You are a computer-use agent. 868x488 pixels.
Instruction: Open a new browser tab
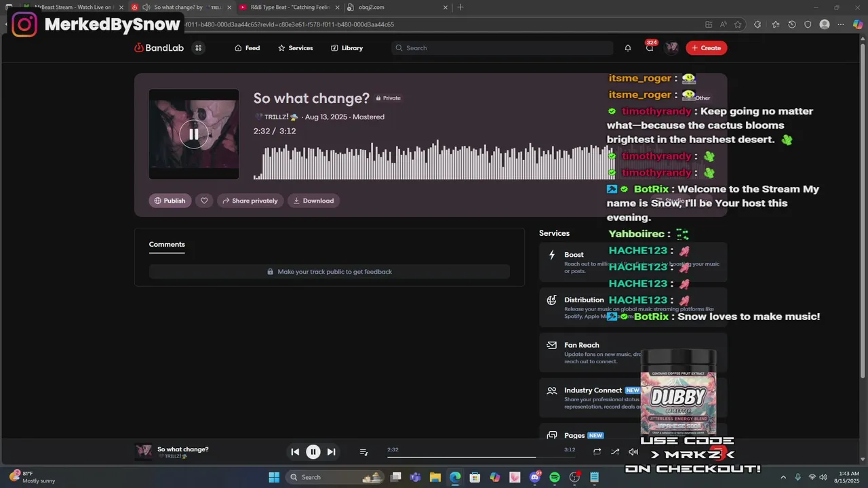pos(460,7)
